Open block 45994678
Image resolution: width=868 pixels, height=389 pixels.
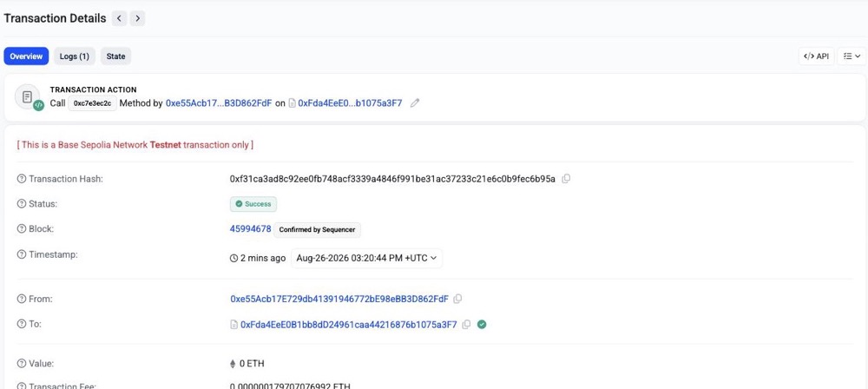[x=250, y=228]
